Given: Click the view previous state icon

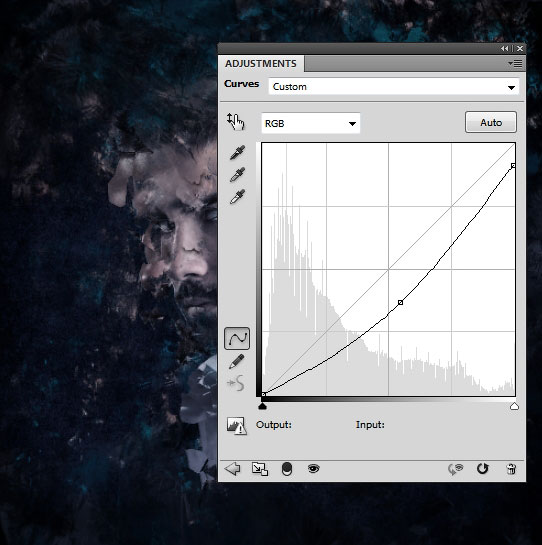Looking at the screenshot, I should pos(456,469).
